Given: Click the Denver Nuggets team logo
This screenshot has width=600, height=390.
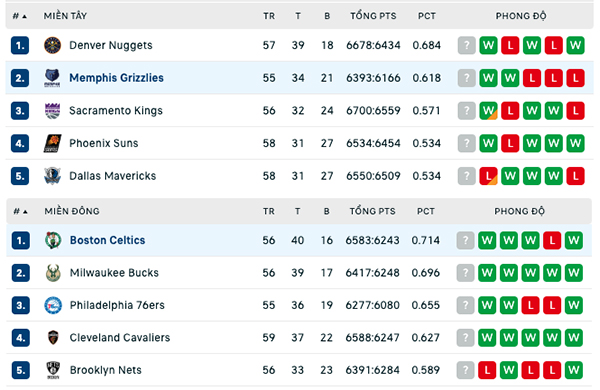Looking at the screenshot, I should coord(52,46).
